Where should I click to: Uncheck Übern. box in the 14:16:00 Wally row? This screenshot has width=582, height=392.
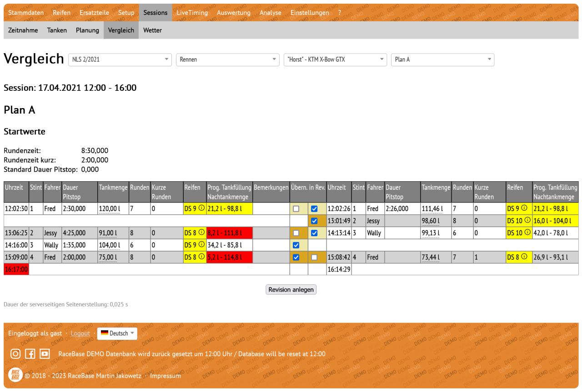(x=296, y=245)
